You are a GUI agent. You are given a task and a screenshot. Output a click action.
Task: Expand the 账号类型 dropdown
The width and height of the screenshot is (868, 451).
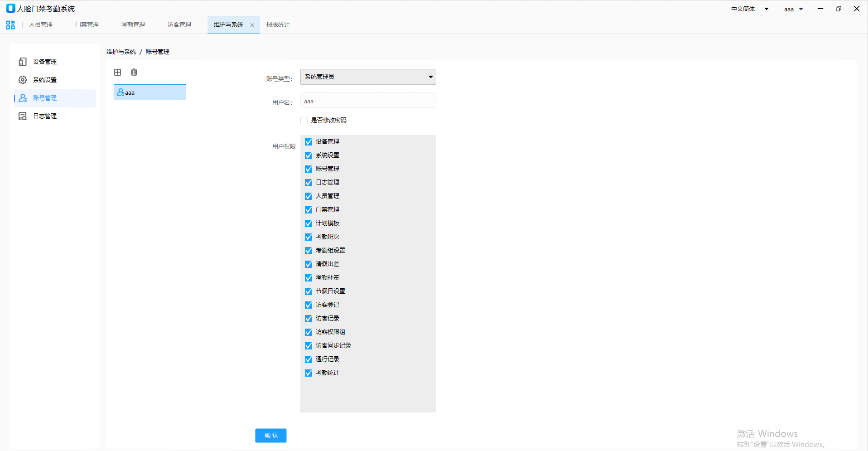[x=368, y=77]
